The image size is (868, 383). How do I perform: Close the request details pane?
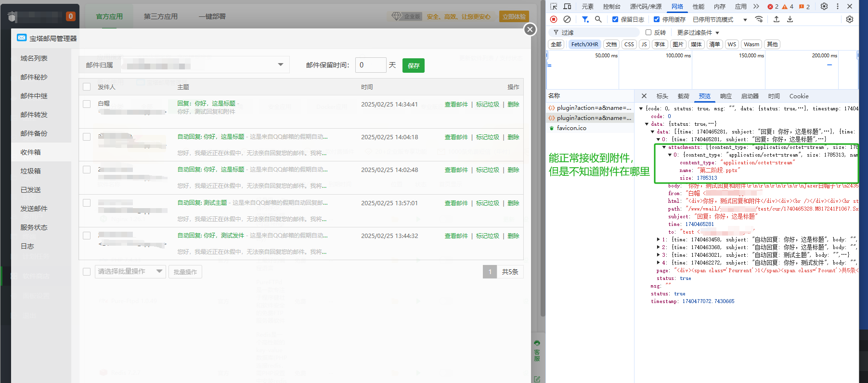click(x=644, y=96)
